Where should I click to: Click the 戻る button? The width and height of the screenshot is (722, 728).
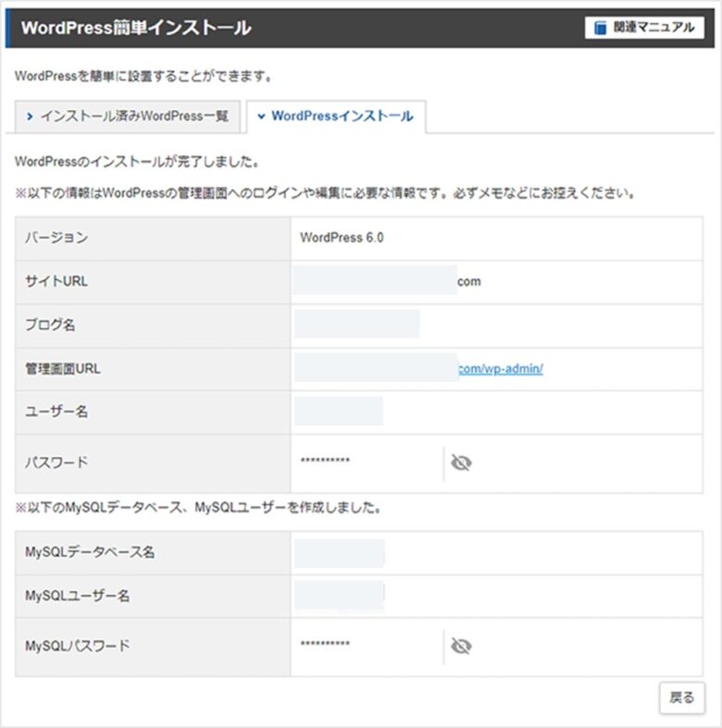(681, 697)
